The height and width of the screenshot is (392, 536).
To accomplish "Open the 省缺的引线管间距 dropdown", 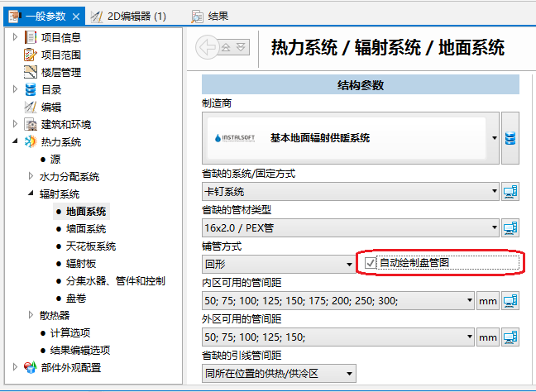I will 350,373.
